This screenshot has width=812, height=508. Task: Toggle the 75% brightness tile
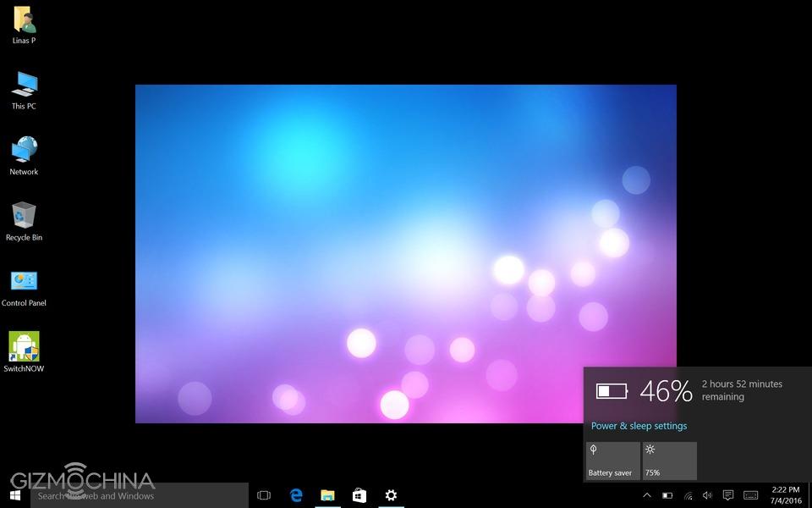[x=670, y=461]
